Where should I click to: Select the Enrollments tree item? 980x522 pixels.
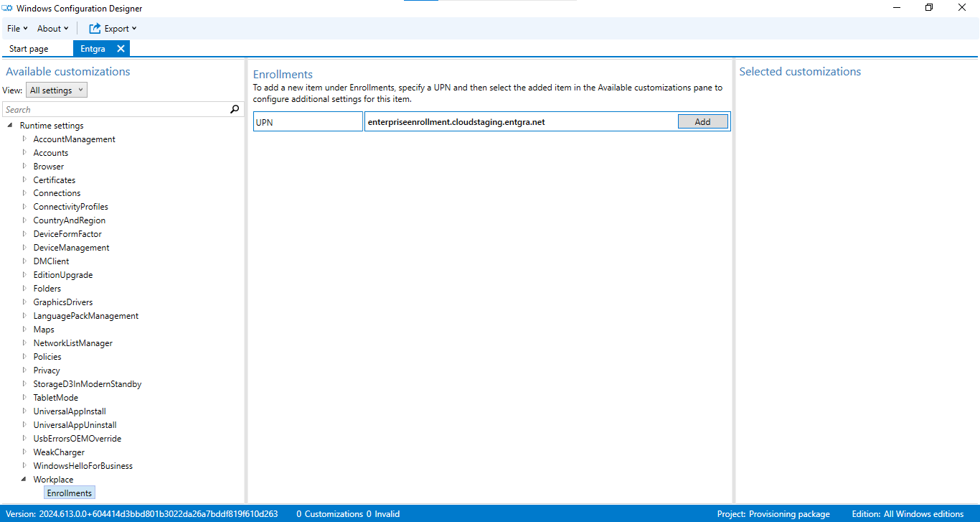pyautogui.click(x=70, y=493)
